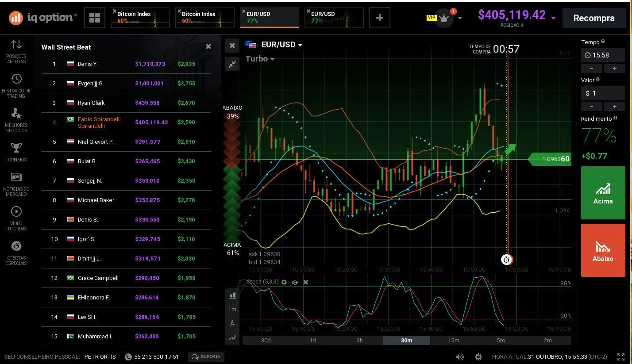Image resolution: width=632 pixels, height=364 pixels.
Task: Open the indicators icon below the chart
Action: pyautogui.click(x=232, y=338)
